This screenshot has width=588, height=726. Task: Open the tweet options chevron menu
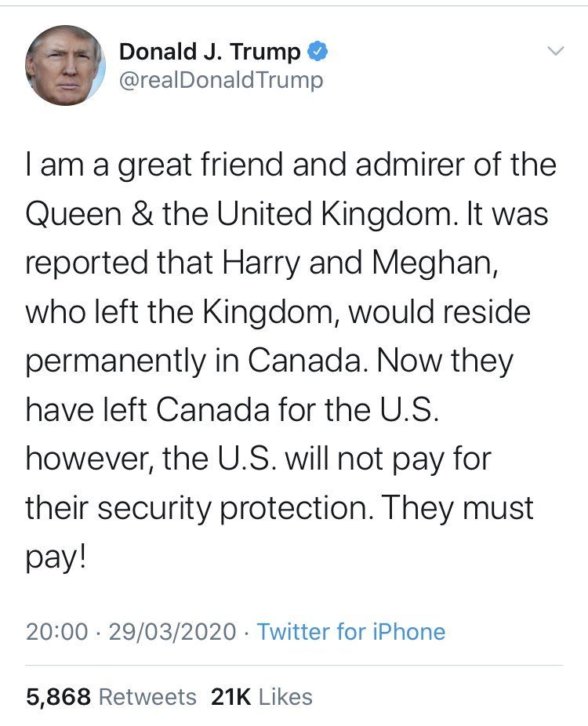point(554,51)
